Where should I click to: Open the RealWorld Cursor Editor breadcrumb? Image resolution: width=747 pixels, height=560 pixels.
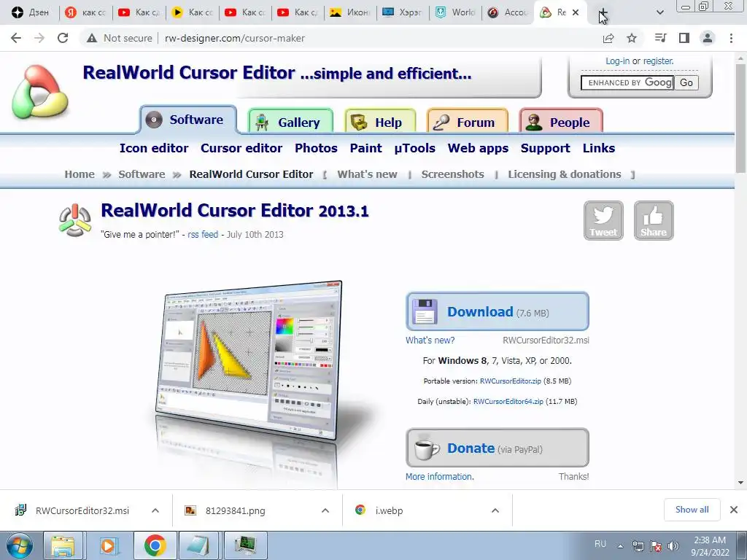coord(251,174)
